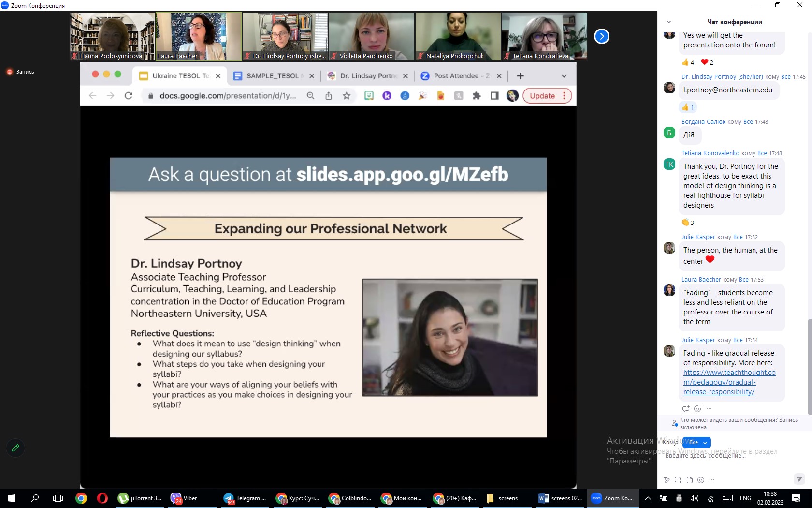
Task: Show next page of participant videos
Action: [x=601, y=36]
